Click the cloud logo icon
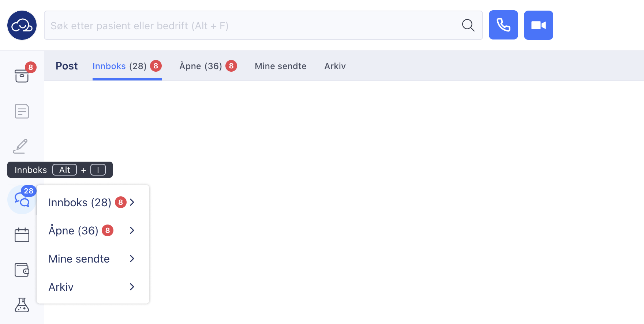 click(x=22, y=25)
